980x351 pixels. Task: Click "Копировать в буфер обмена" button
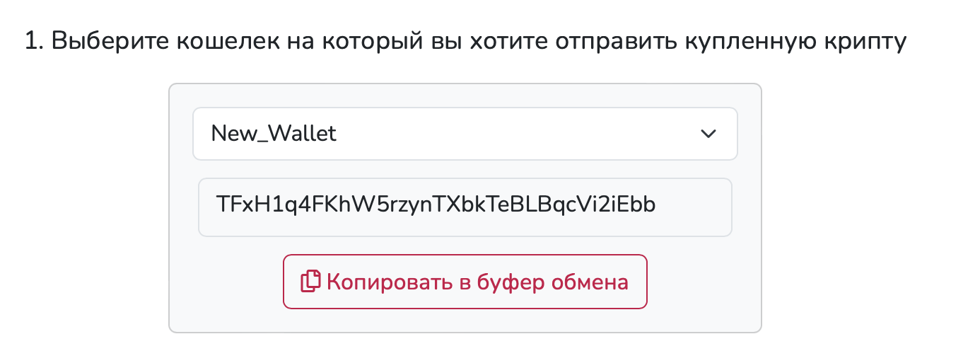tap(465, 282)
